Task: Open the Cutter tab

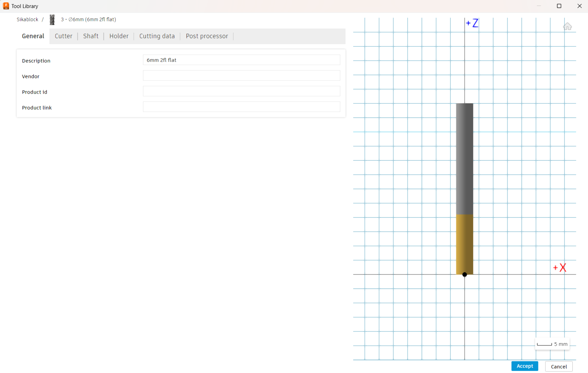Action: (x=63, y=36)
